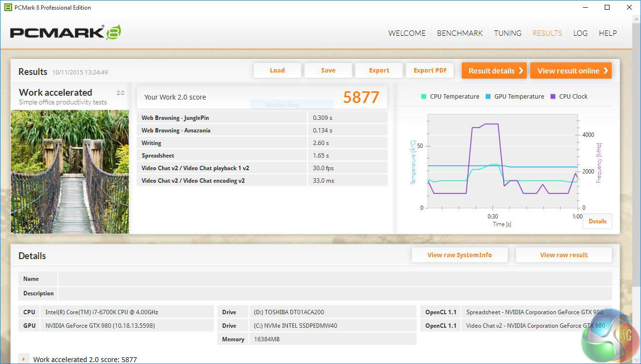Click View raw result button
This screenshot has height=364, width=641.
tap(564, 255)
